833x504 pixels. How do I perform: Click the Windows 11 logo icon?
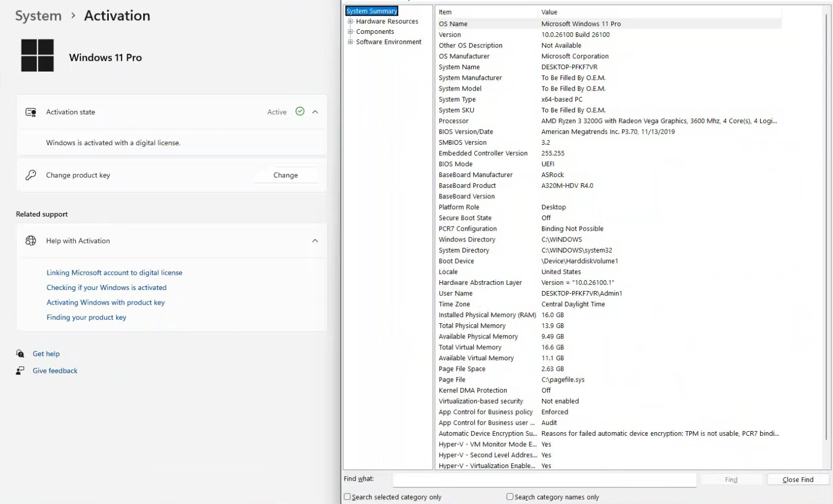coord(37,55)
